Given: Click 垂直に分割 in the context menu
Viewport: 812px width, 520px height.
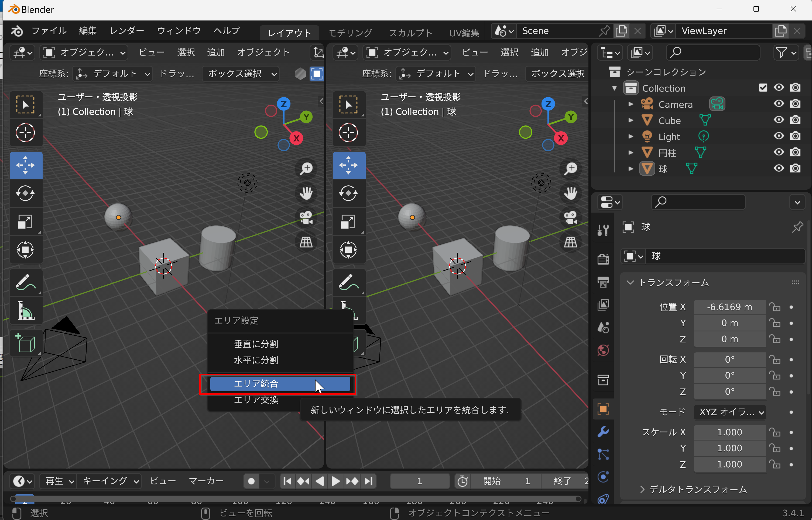Looking at the screenshot, I should coord(256,344).
